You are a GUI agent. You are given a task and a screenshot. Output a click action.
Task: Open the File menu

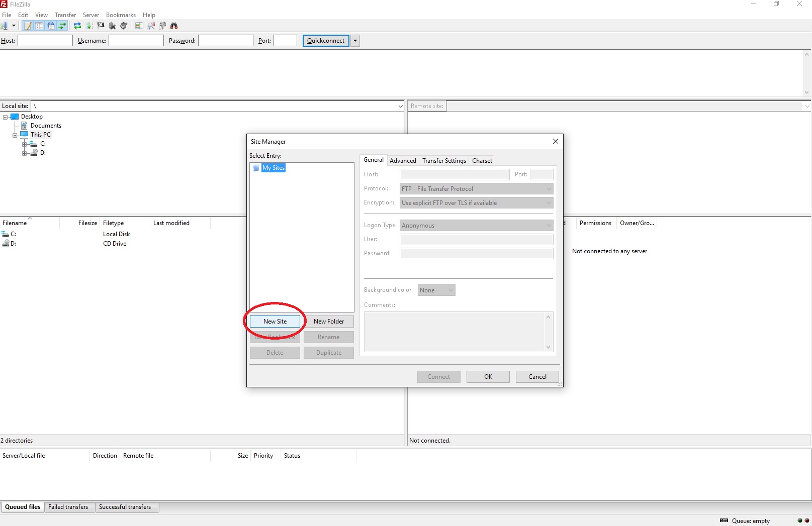7,15
